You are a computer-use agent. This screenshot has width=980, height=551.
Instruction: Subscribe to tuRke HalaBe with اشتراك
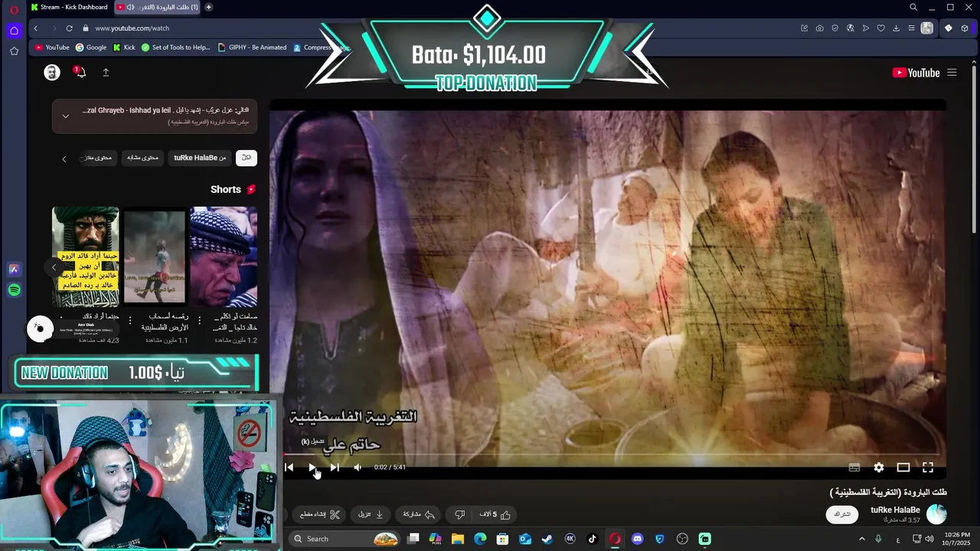(842, 514)
